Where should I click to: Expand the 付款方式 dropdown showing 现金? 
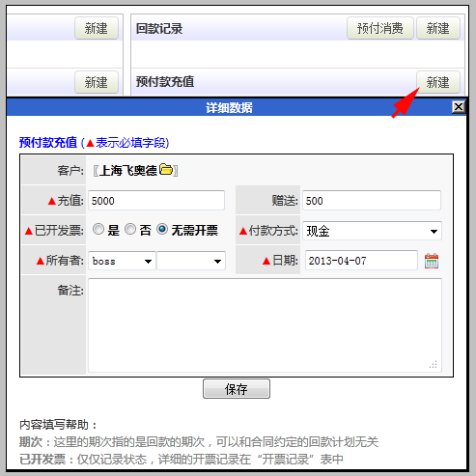coord(372,231)
